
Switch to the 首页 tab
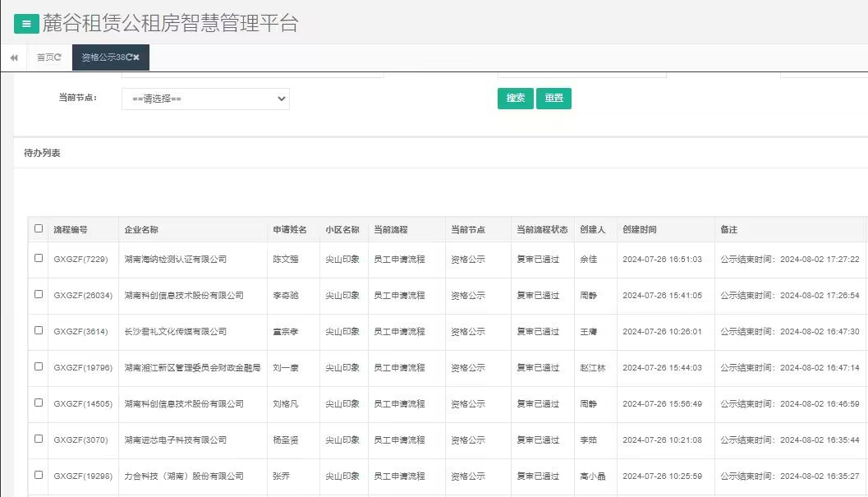45,58
